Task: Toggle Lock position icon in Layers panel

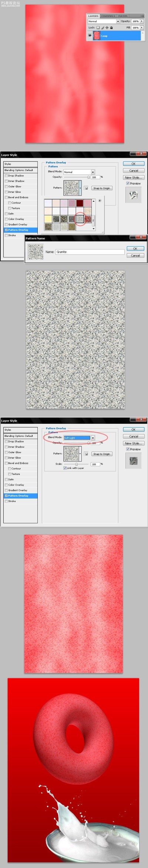Action: click(x=107, y=27)
